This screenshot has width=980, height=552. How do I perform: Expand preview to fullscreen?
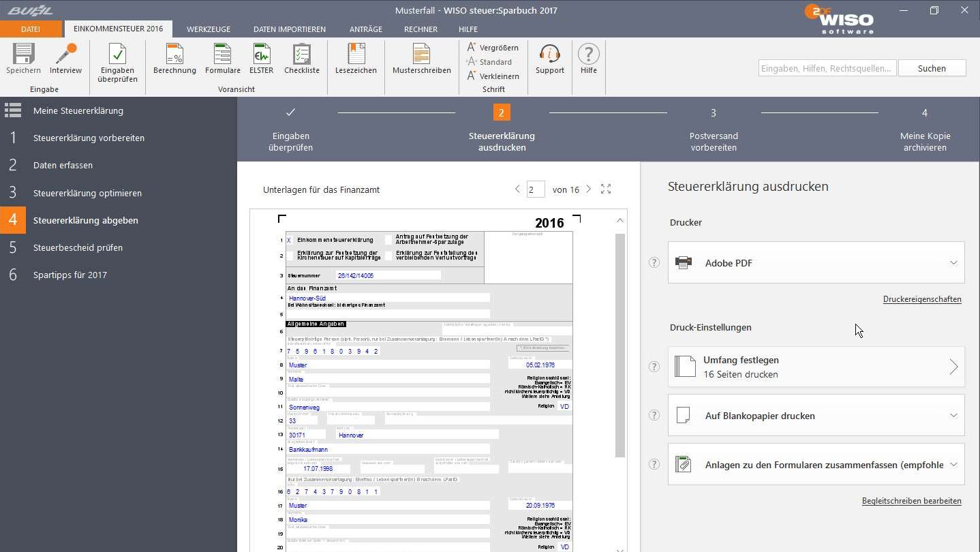[606, 189]
